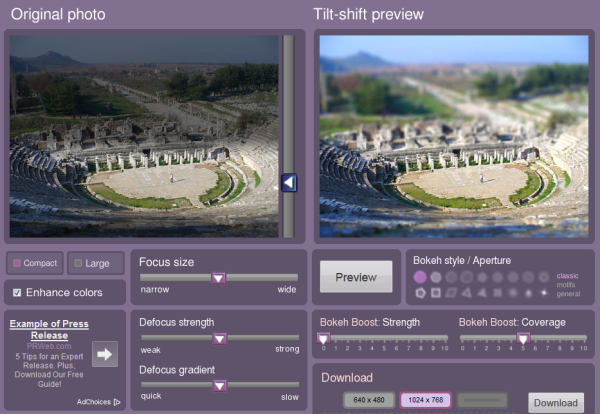
Task: Open the 'Example of Press Release' link
Action: [x=48, y=330]
